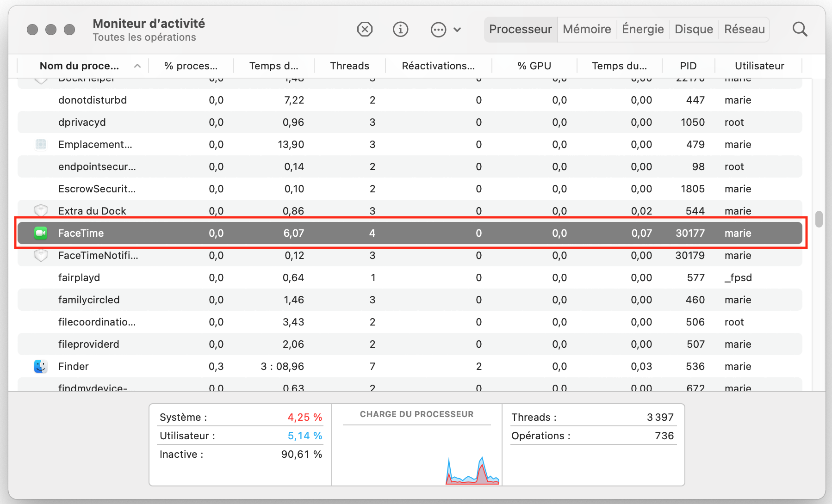Screen dimensions: 832x504
Task: Click PID 30177 in the FaceTime row
Action: tap(690, 233)
